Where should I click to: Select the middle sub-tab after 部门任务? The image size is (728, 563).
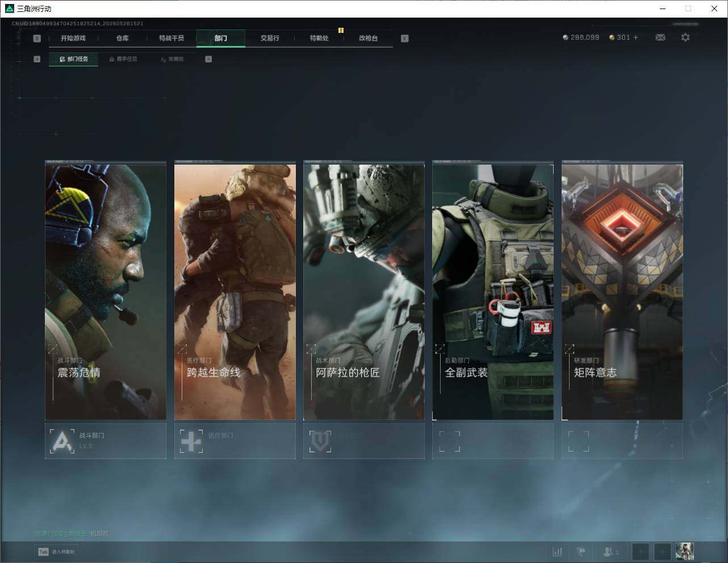point(123,59)
